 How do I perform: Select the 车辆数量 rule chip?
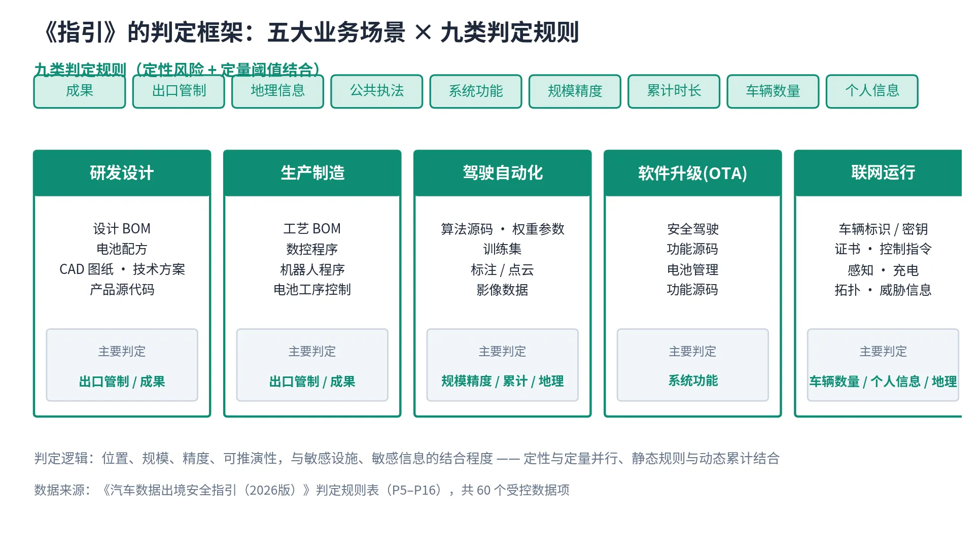774,92
